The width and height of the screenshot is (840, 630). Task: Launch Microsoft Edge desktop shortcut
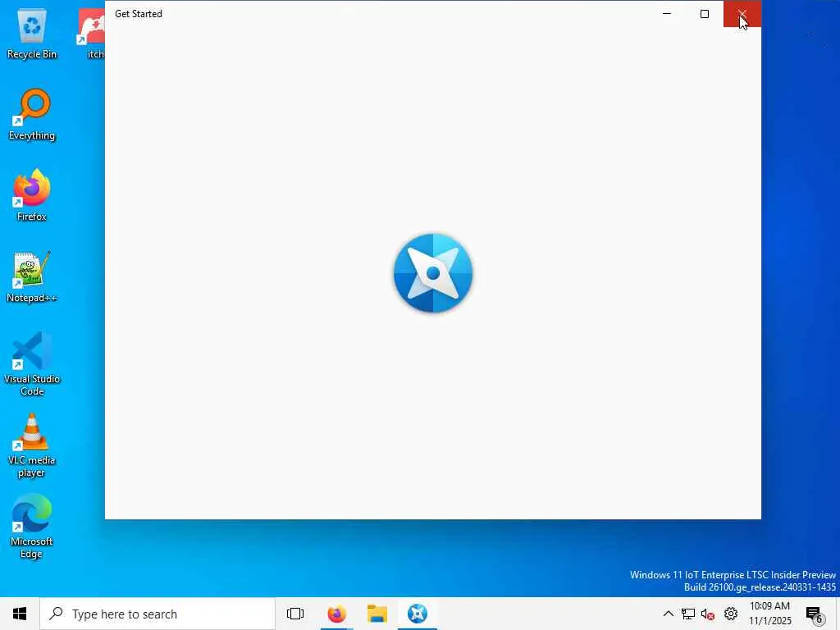[32, 527]
